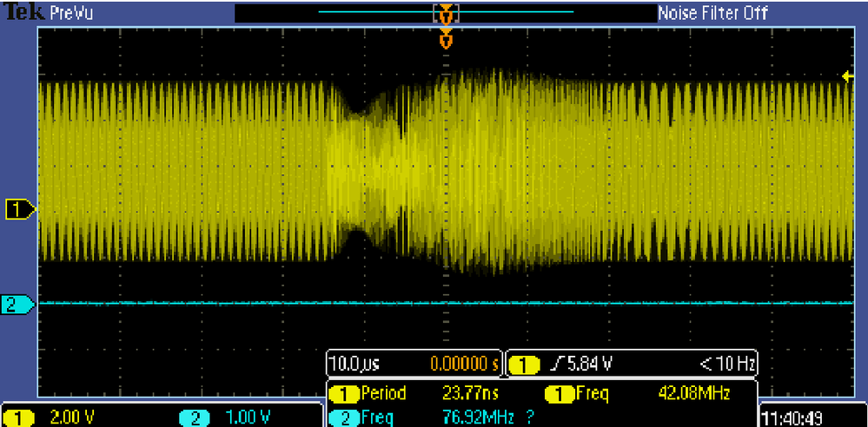Click the 2.00 V channel 1 scale

tap(70, 418)
